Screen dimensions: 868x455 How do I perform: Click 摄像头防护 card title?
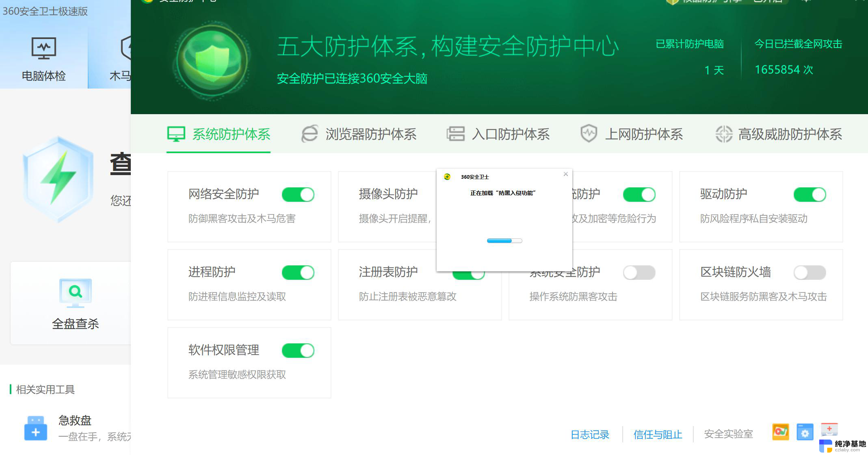pos(388,194)
